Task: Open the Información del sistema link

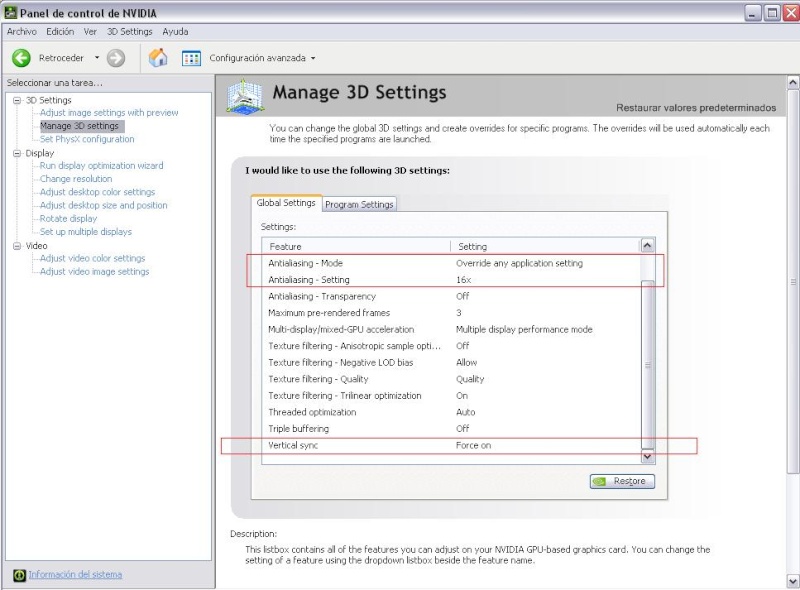Action: pos(75,575)
